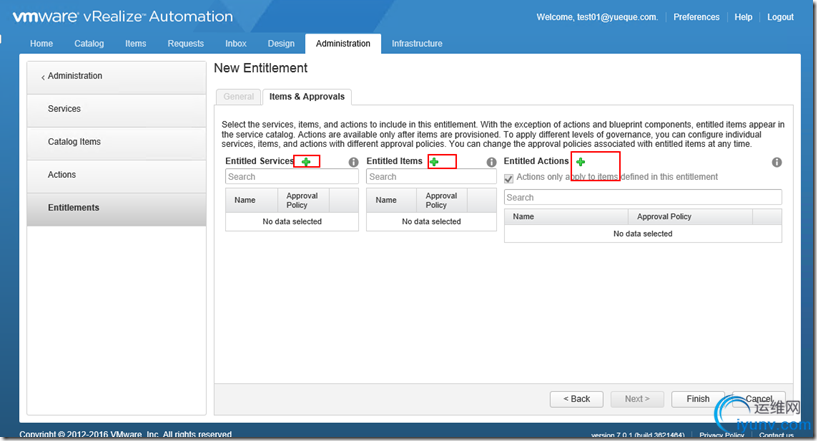Click the Finish button
The width and height of the screenshot is (817, 441).
698,399
